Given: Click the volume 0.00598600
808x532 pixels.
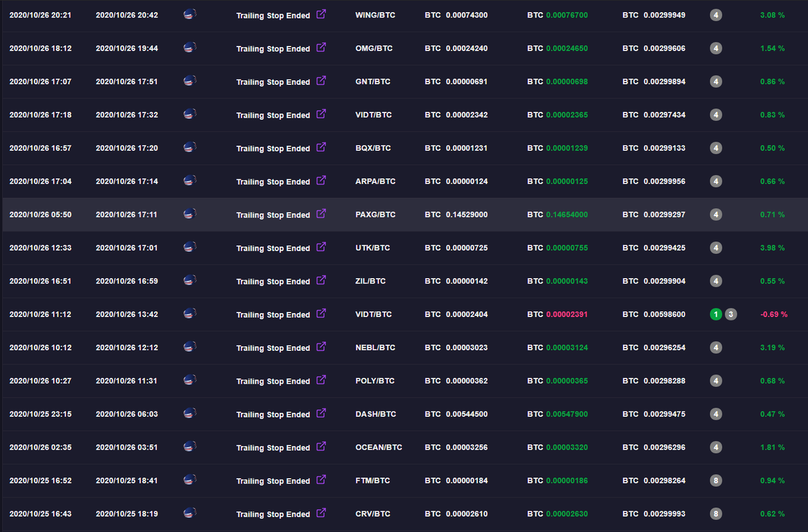Looking at the screenshot, I should (x=665, y=314).
